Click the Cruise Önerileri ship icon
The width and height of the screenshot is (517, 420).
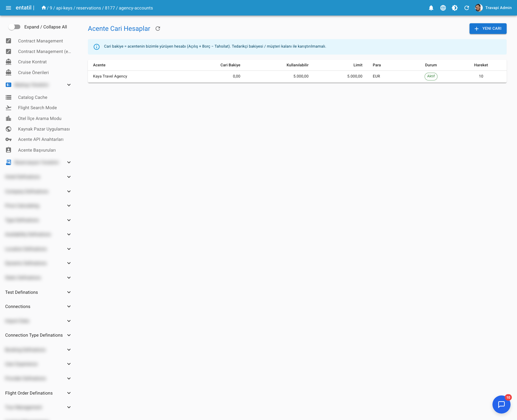[x=8, y=72]
